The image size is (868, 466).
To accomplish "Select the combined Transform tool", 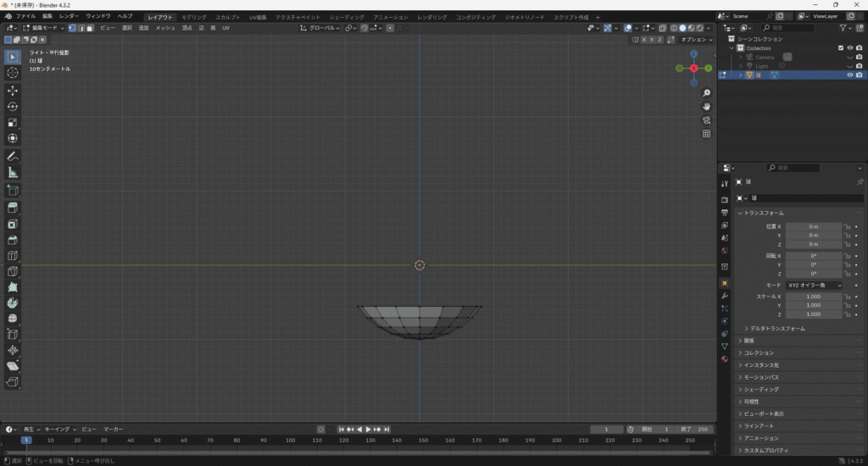I will [x=12, y=138].
